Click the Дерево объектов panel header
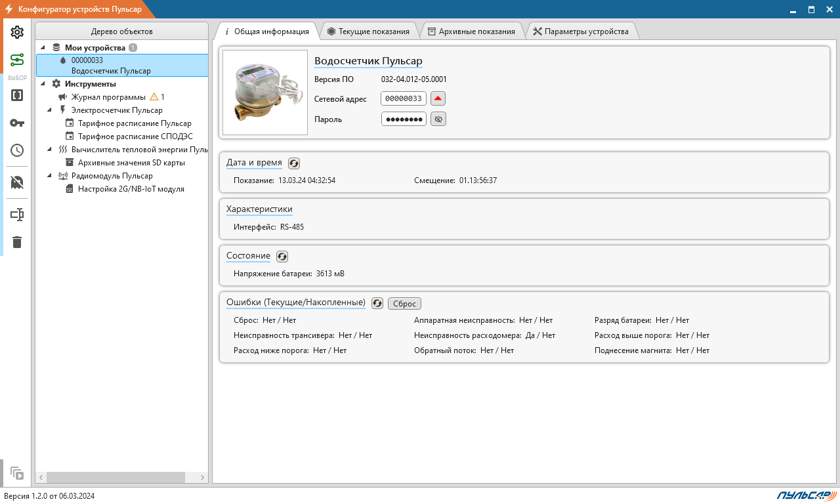The height and width of the screenshot is (504, 840). click(x=122, y=31)
